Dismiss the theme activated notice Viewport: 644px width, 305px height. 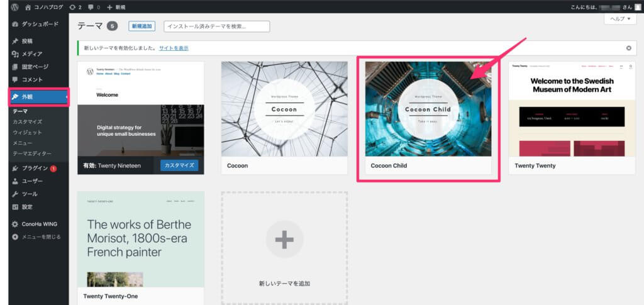point(628,48)
